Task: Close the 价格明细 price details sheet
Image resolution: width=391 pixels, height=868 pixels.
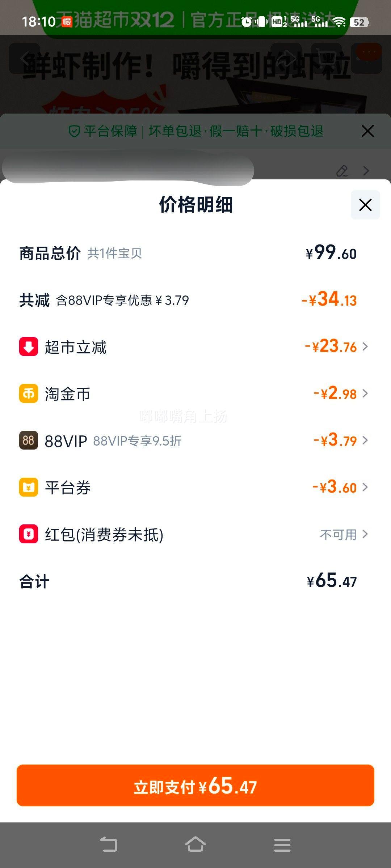Action: 365,205
